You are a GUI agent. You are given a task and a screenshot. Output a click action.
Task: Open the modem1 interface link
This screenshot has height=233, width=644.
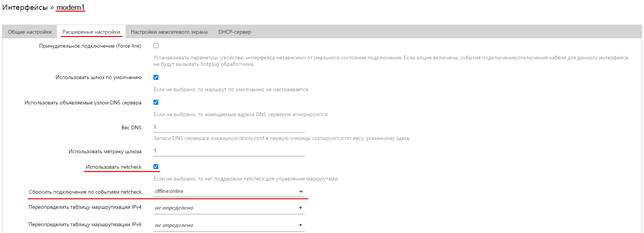[70, 7]
